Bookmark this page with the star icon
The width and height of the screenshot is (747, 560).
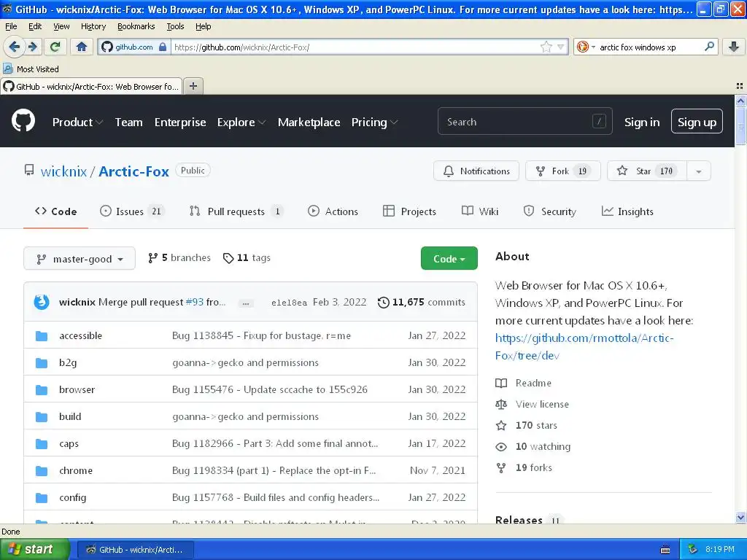(546, 47)
